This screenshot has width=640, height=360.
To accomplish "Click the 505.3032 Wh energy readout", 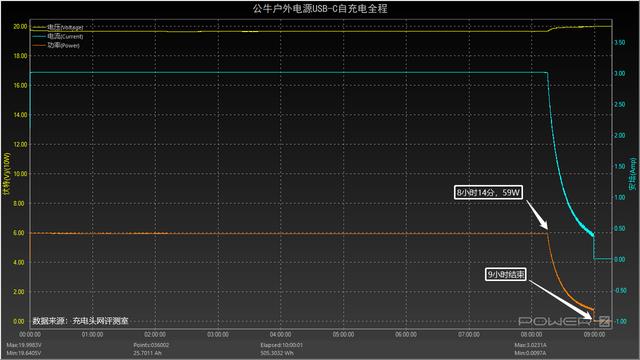I will pos(277,353).
